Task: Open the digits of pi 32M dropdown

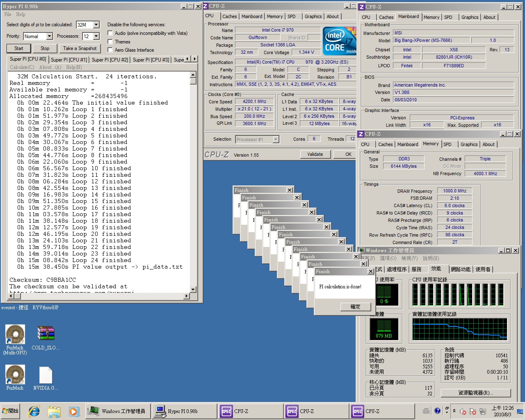Action: [96, 25]
